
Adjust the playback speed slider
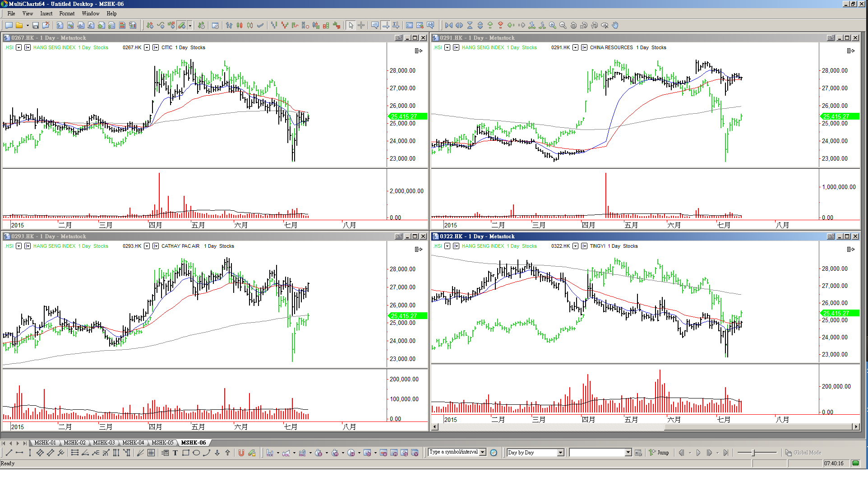coord(753,453)
